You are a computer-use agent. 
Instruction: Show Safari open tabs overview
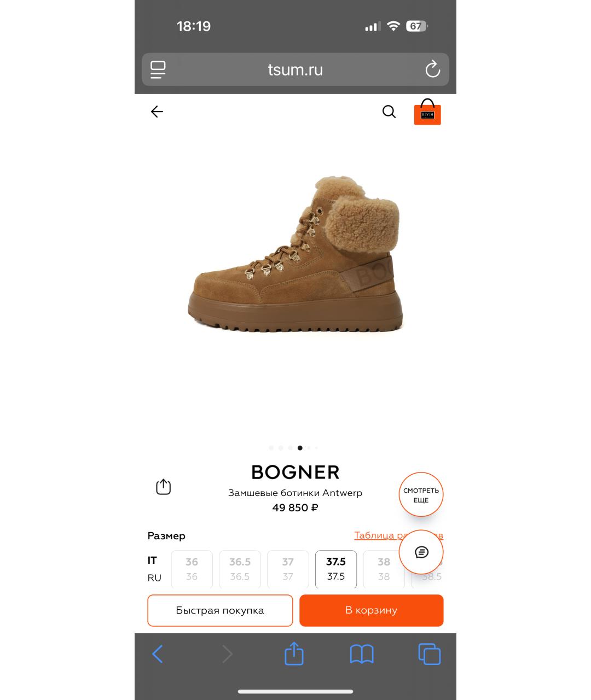(x=430, y=654)
